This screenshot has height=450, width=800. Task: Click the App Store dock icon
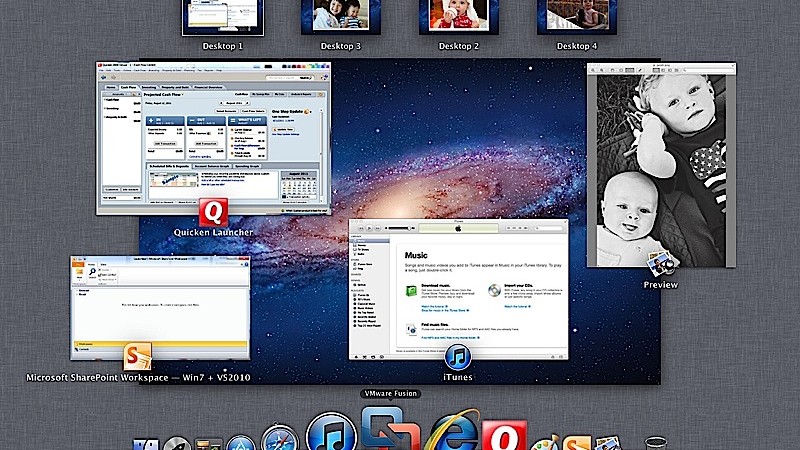[x=241, y=443]
